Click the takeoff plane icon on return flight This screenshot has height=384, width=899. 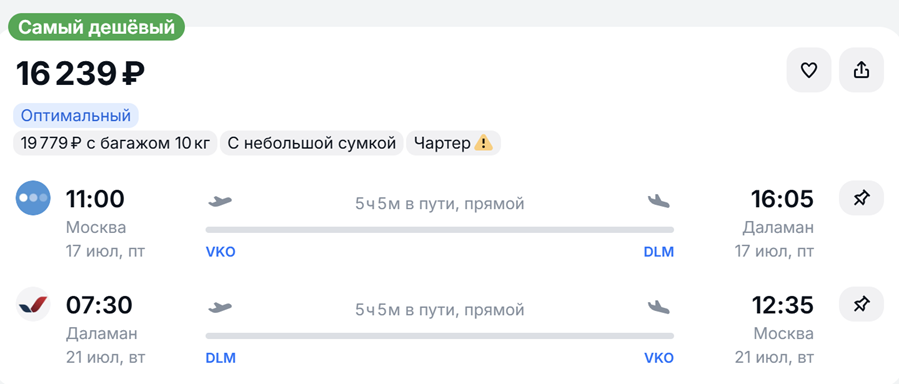(220, 308)
